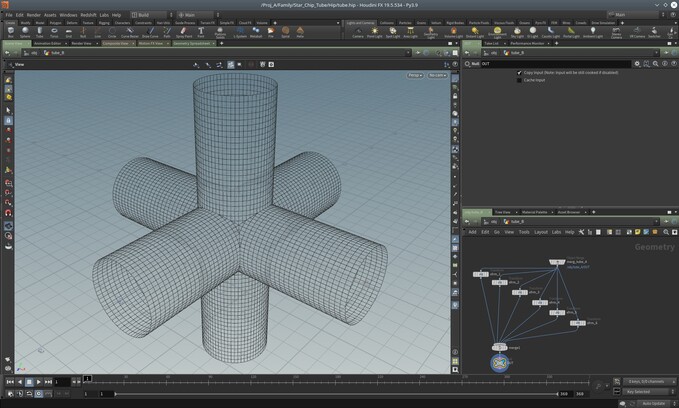Open the Main radial menu dropdown

[x=198, y=15]
